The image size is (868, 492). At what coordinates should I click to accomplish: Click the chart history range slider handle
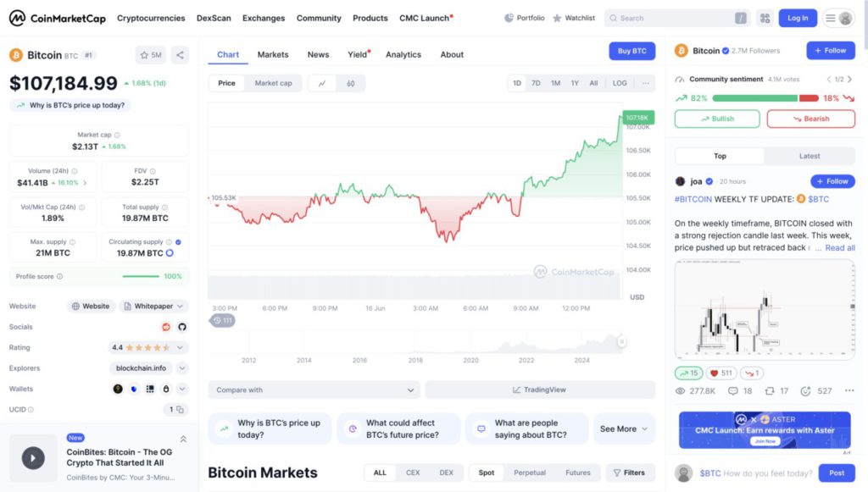point(621,341)
